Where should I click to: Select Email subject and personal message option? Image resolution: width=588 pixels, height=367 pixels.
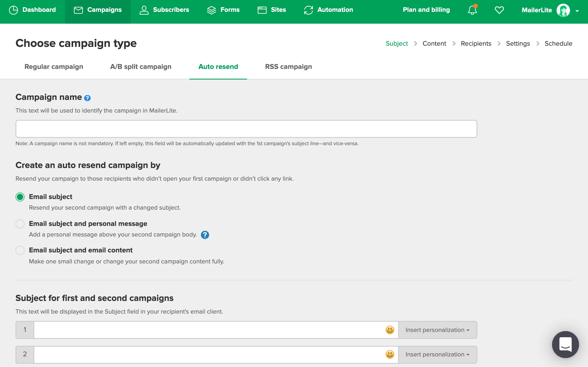[x=20, y=224]
